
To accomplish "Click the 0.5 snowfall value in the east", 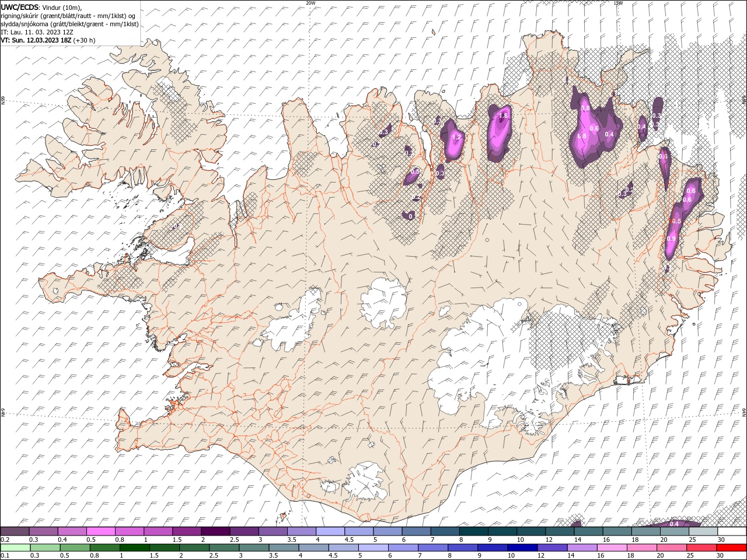I will [676, 221].
